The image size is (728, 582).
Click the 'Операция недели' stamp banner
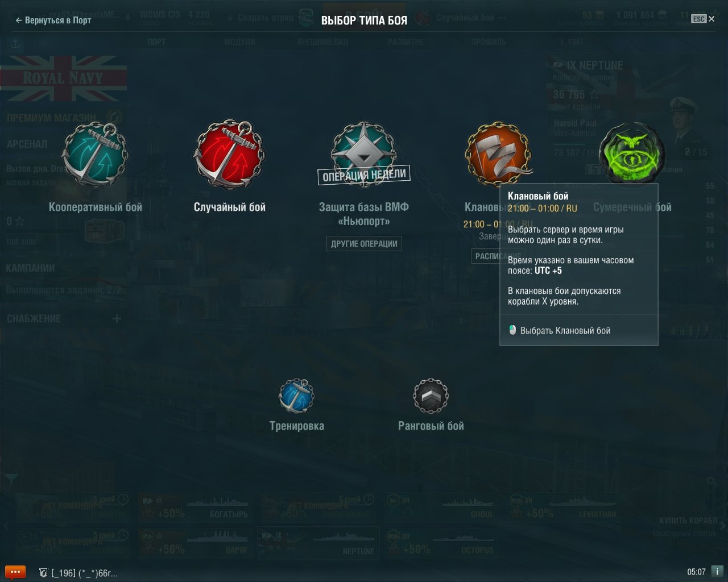[x=364, y=175]
